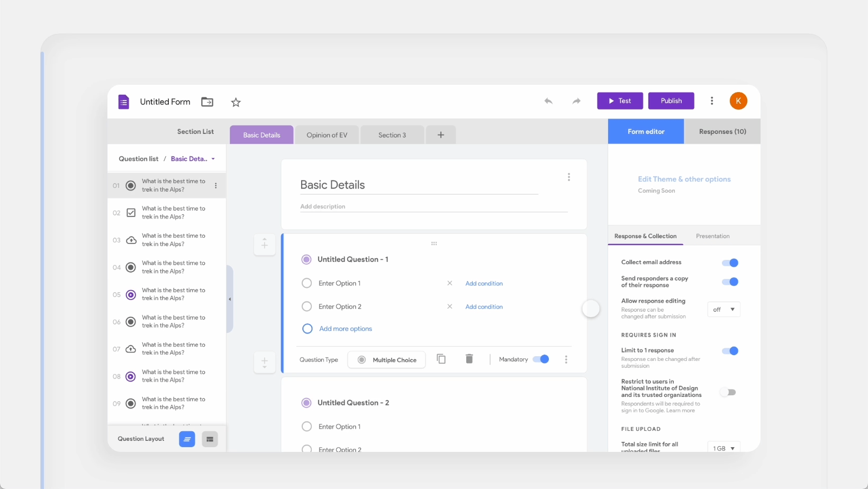Toggle the Mandatory switch for Question 1

(541, 359)
